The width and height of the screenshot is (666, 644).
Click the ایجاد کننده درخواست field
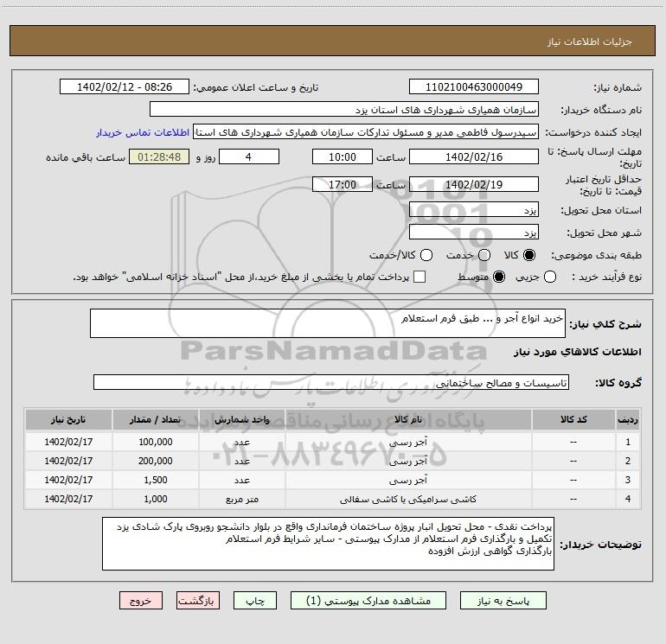pos(366,132)
